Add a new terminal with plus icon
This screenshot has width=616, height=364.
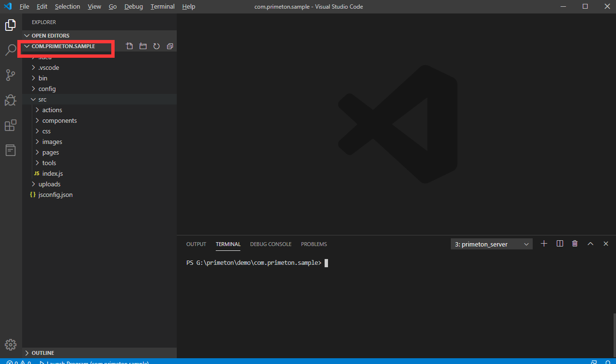(x=544, y=244)
